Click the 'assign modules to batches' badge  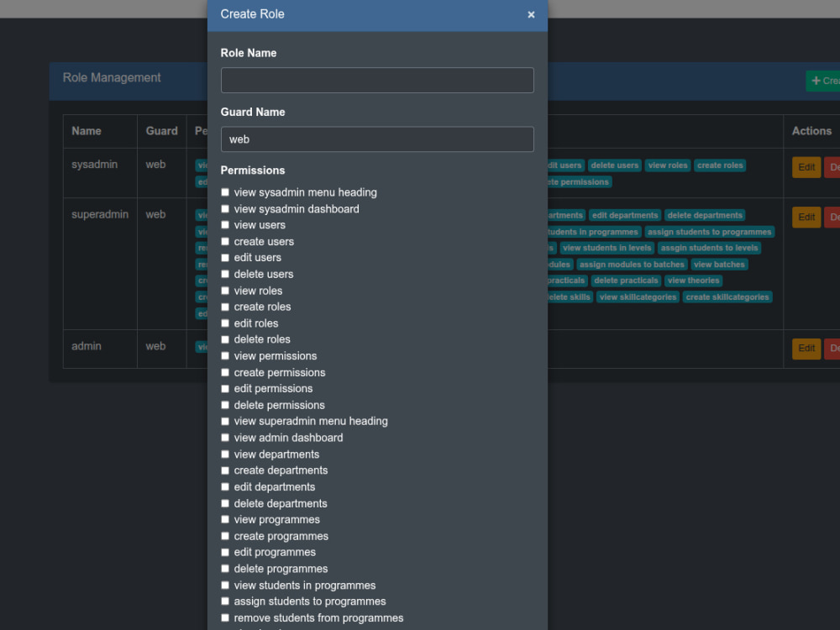(x=632, y=265)
